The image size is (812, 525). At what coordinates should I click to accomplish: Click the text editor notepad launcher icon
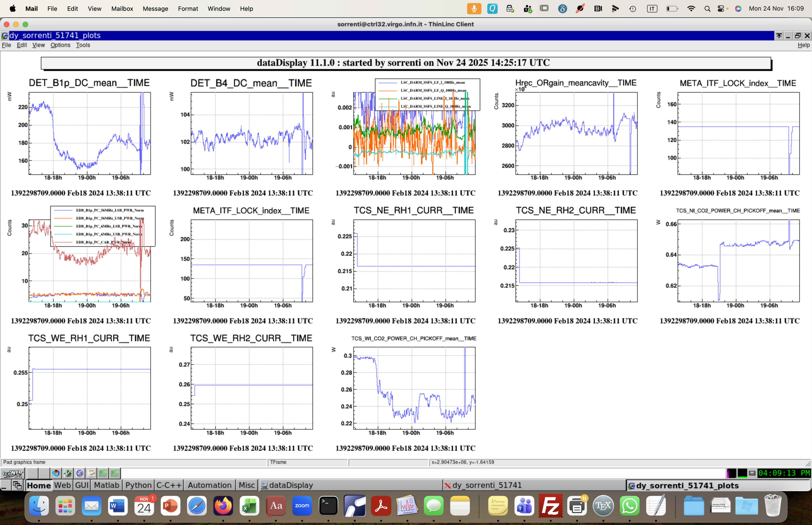pyautogui.click(x=91, y=473)
